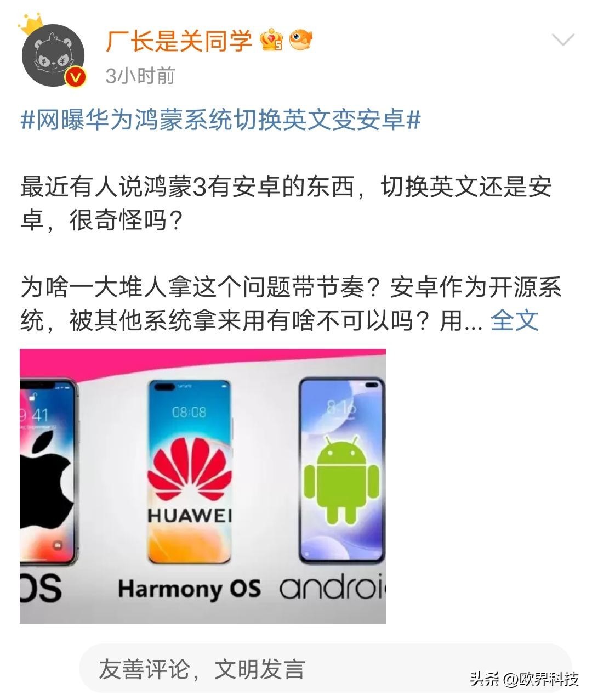
Task: Tap the Apple logo phone in image
Action: click(48, 472)
